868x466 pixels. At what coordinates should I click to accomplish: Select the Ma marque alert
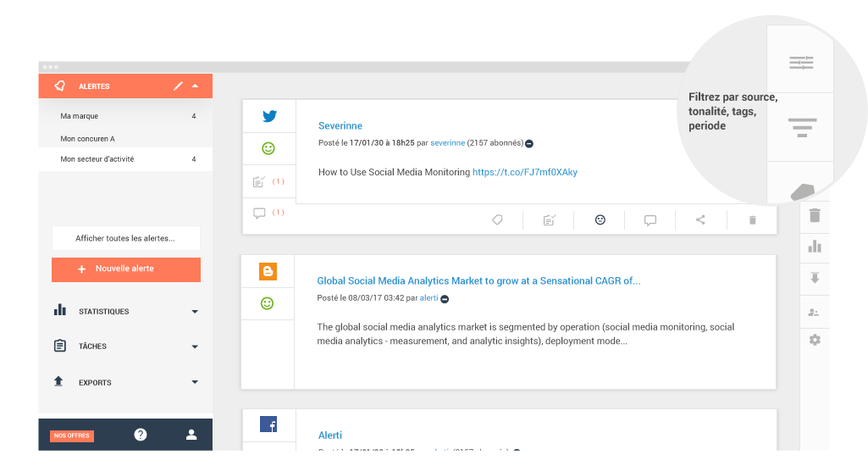pyautogui.click(x=125, y=116)
